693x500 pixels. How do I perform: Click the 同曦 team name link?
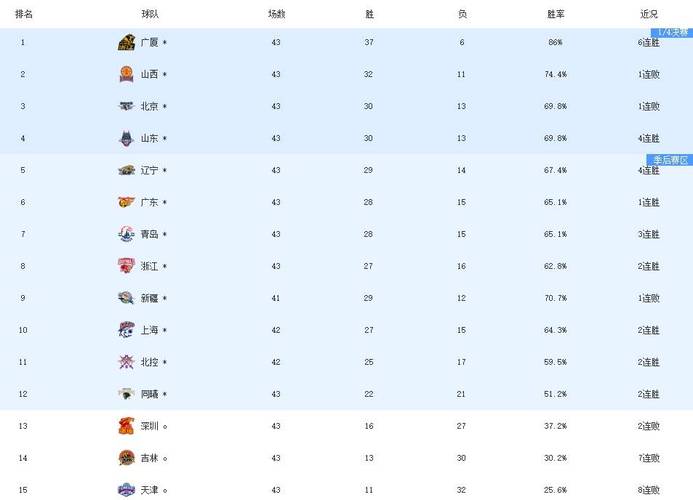point(149,394)
